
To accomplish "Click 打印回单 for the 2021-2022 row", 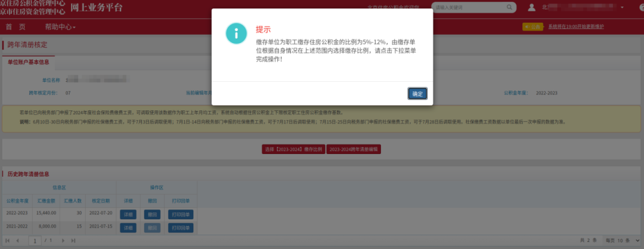I will 181,228.
